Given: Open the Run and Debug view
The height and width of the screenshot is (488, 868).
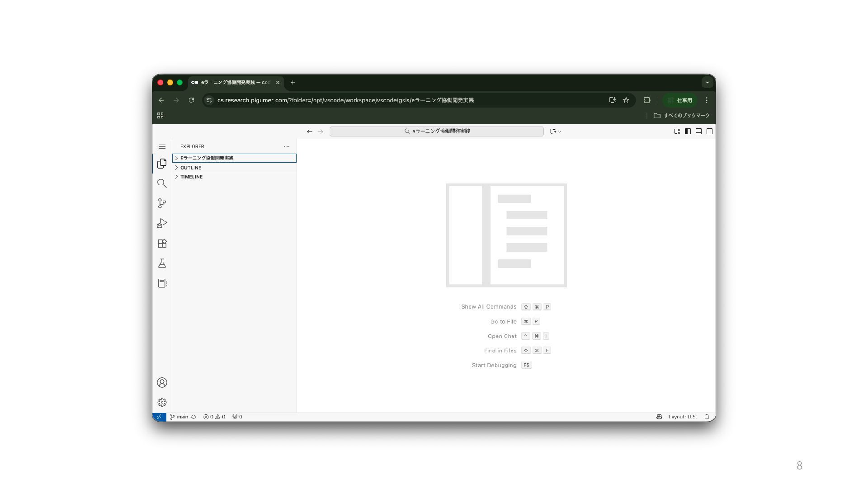Looking at the screenshot, I should pos(162,223).
